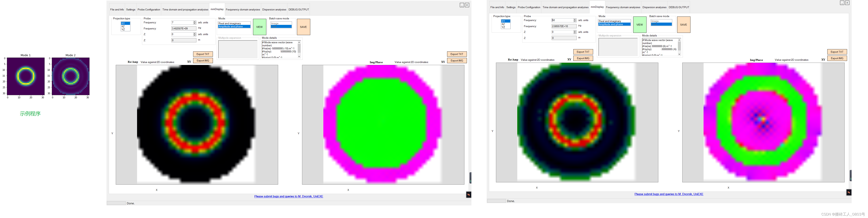The height and width of the screenshot is (218, 868).
Task: Click Z arb. units field in right window
Action: pos(562,32)
